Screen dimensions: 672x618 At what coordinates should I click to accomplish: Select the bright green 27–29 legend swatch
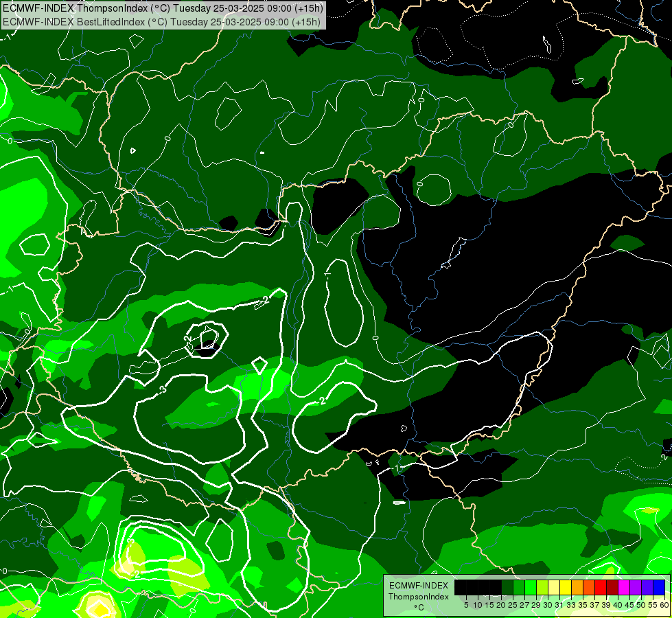531,587
